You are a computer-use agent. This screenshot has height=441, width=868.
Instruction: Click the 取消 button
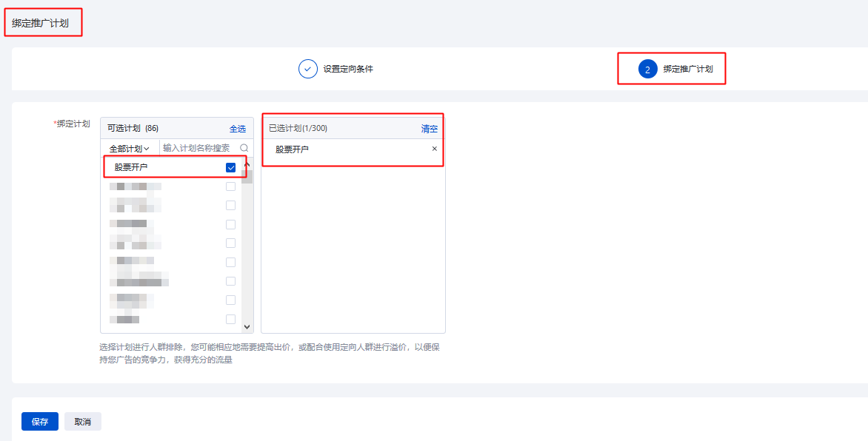click(x=82, y=422)
